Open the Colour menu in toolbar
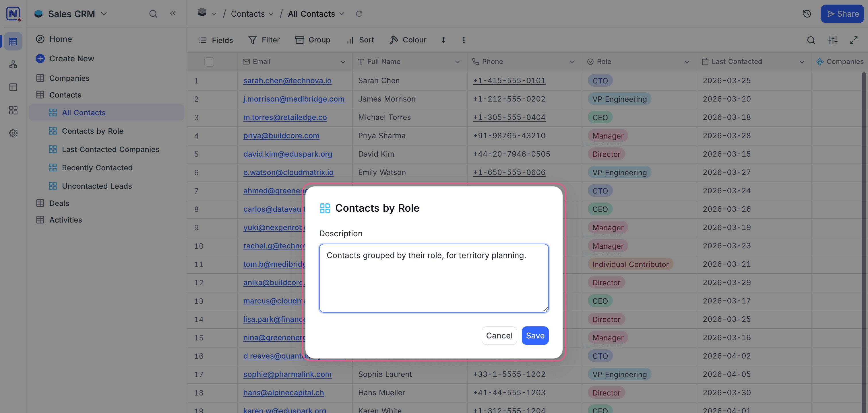Screen dimensions: 868x413 408,40
